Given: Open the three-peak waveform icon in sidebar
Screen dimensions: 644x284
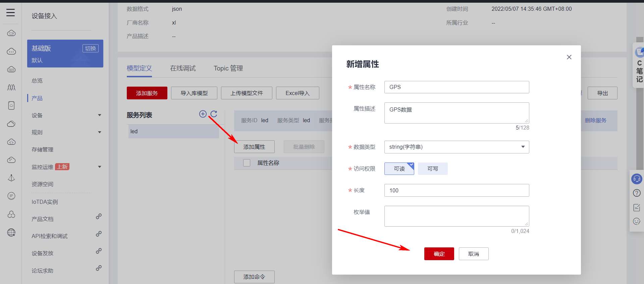Looking at the screenshot, I should coord(11,87).
